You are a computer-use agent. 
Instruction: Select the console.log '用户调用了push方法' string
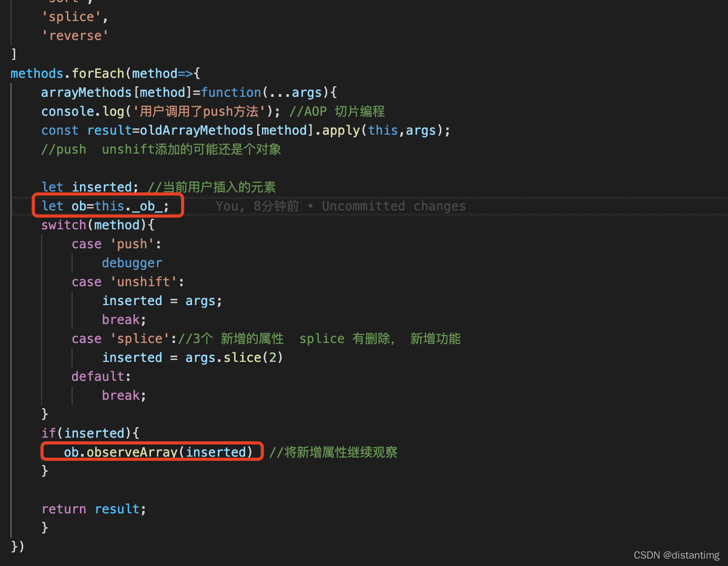tap(199, 111)
